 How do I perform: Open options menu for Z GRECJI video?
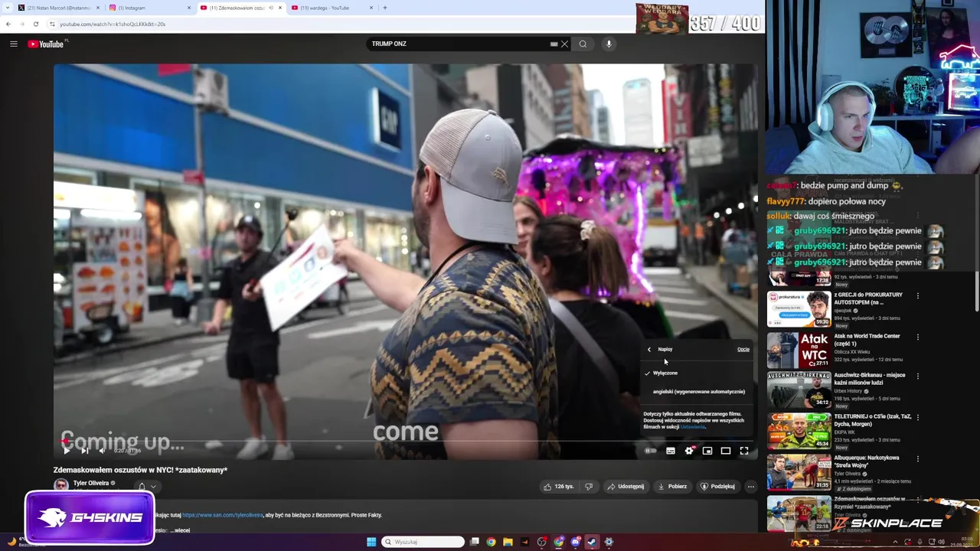click(x=918, y=295)
